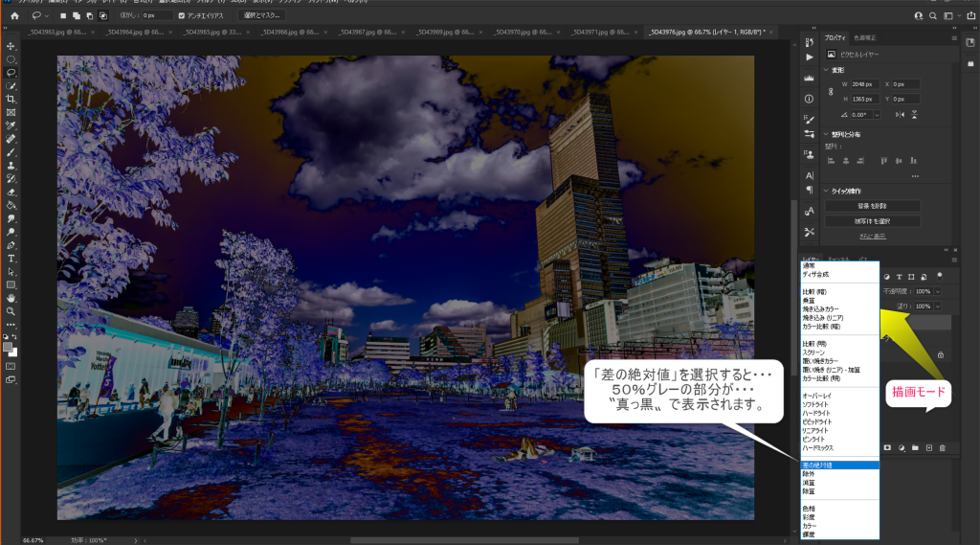This screenshot has width=980, height=545.
Task: Click the new layer plus icon button
Action: click(x=928, y=448)
